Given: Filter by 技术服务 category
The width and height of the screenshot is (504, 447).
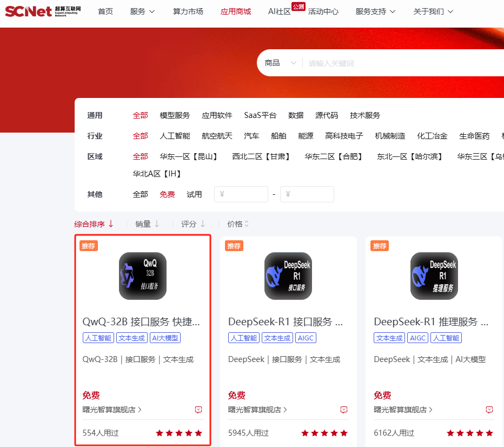Looking at the screenshot, I should [x=365, y=115].
